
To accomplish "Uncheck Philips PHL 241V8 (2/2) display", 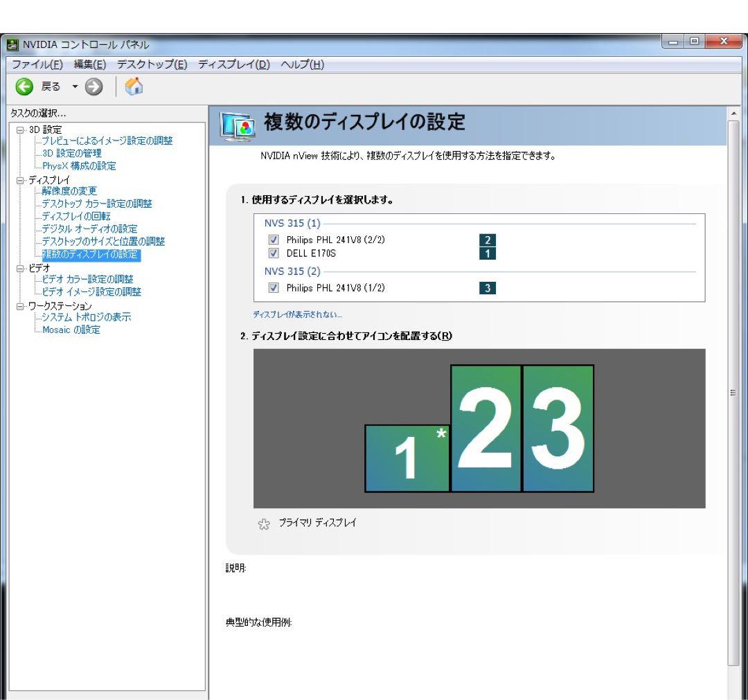I will [x=274, y=240].
